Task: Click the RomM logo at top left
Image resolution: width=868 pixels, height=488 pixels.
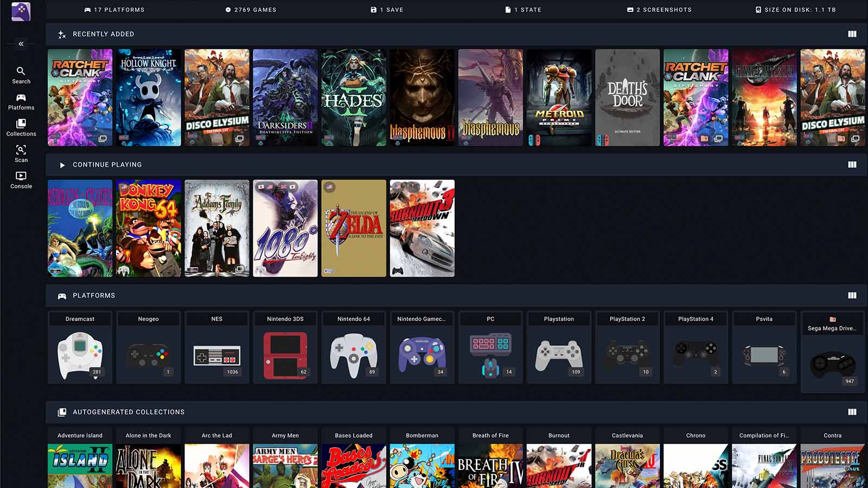Action: pos(21,11)
